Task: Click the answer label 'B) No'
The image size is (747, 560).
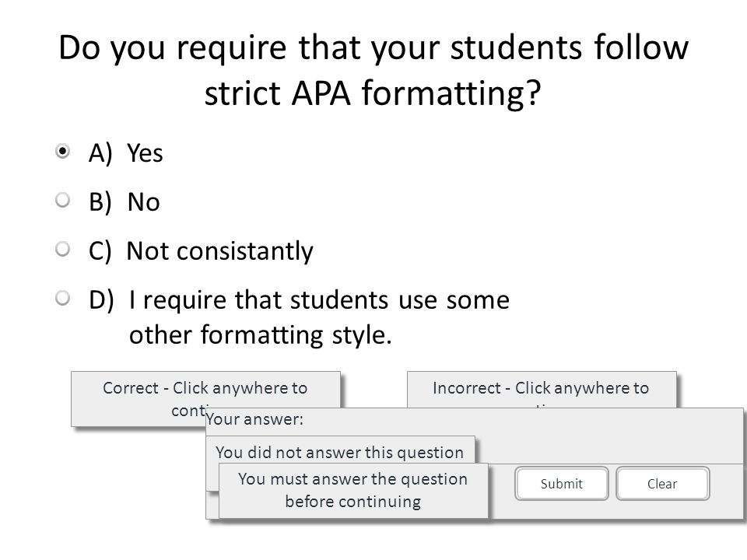Action: point(124,202)
